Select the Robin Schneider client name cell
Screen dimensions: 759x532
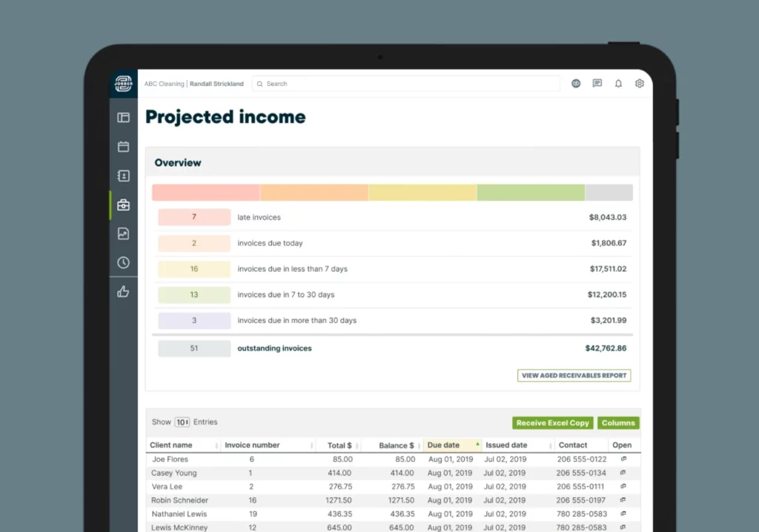pyautogui.click(x=179, y=500)
